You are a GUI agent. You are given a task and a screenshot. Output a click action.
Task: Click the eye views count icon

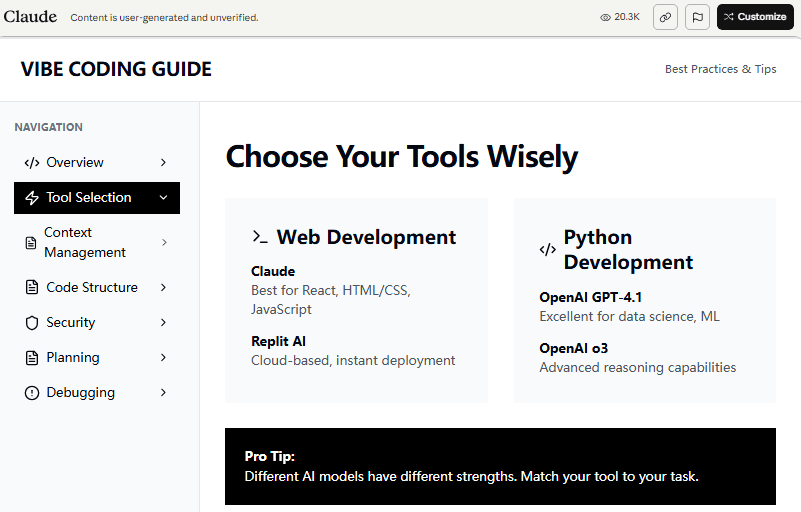(605, 17)
